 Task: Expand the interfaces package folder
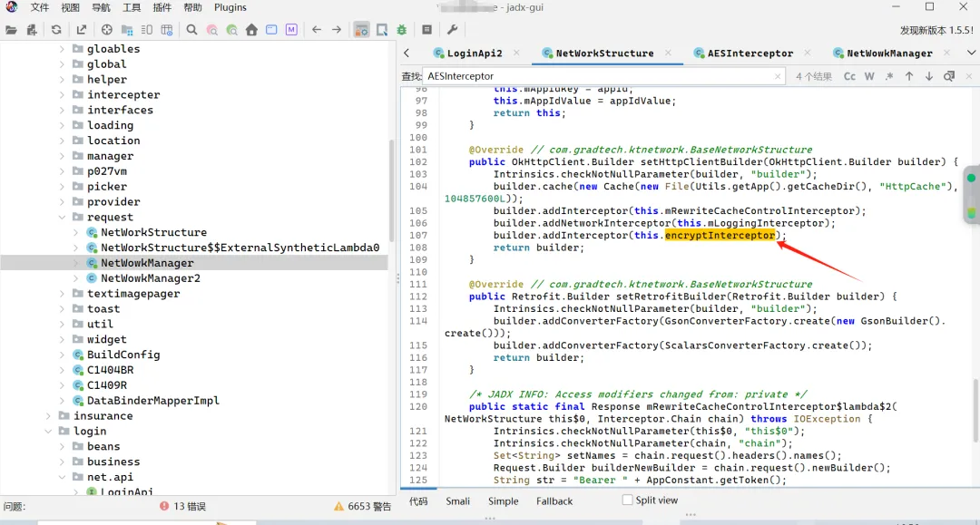pyautogui.click(x=62, y=110)
